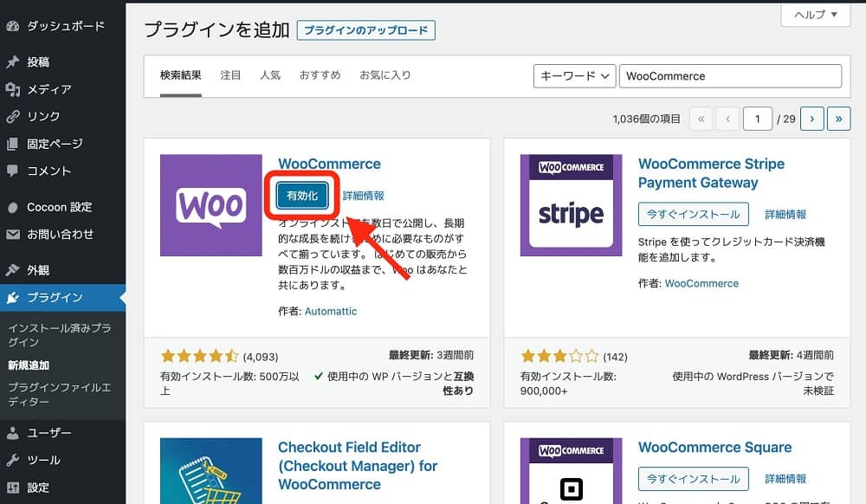The width and height of the screenshot is (866, 504).
Task: Click the Appearance brush icon
Action: 13,270
